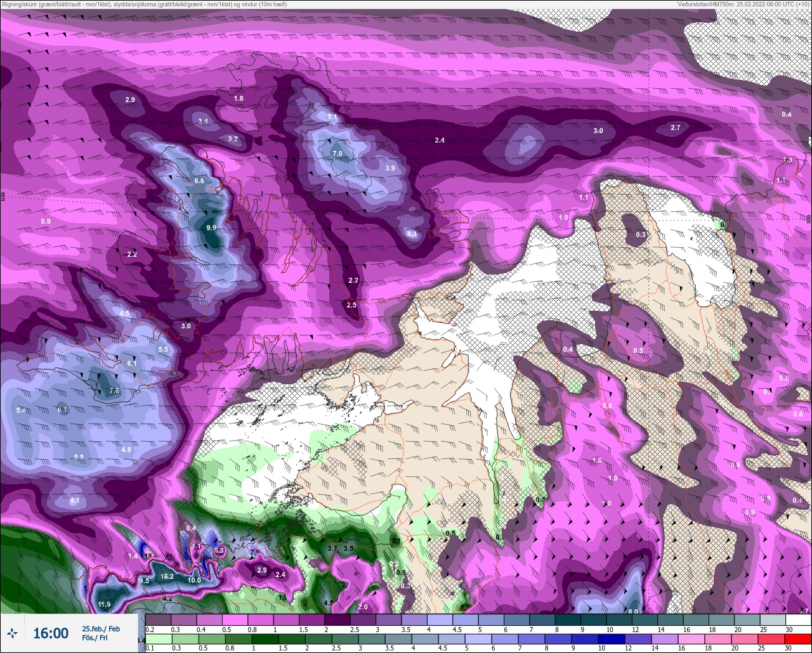Click the 16.2 precipitation value on the map
The image size is (812, 653).
click(167, 576)
